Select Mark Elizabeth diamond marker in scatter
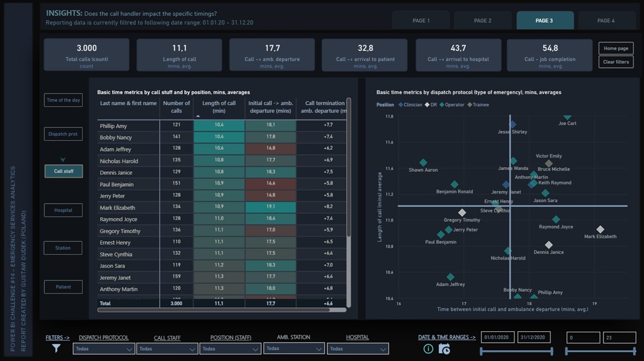The image size is (644, 361). point(600,230)
